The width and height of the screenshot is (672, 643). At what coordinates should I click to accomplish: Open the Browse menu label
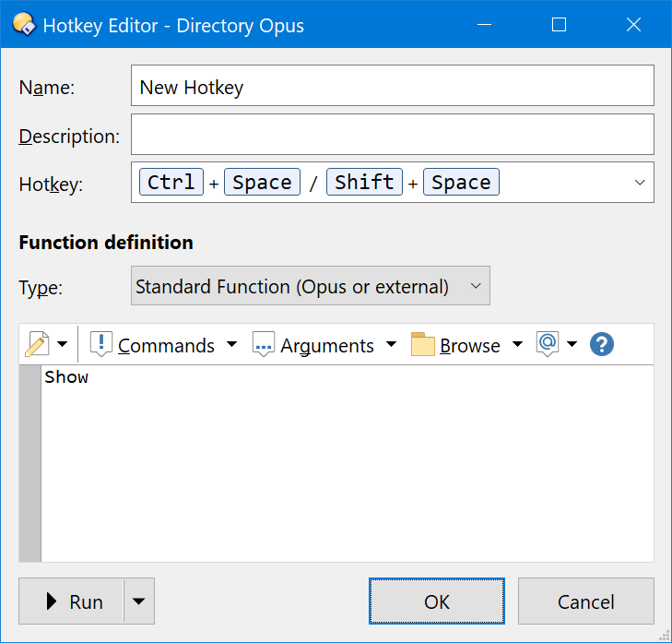click(470, 346)
